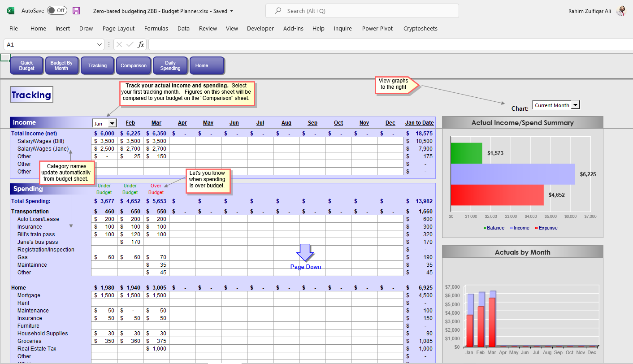
Task: Open the Draw tab
Action: point(86,28)
